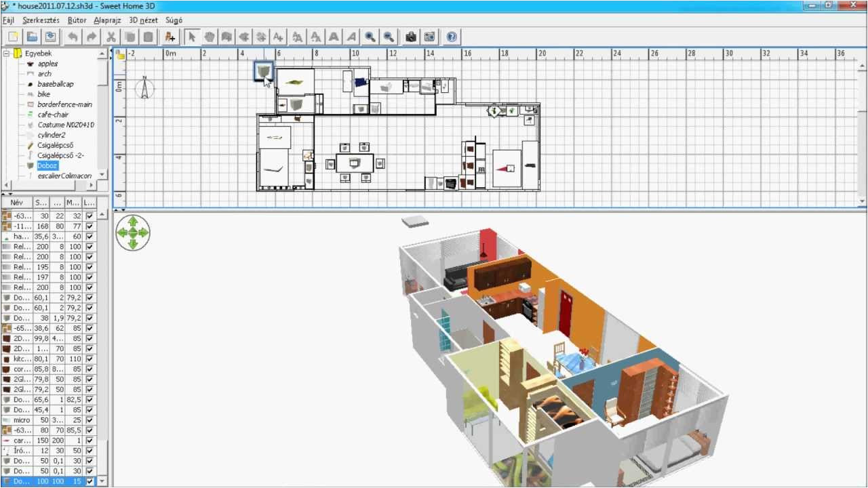Activate the Add furniture icon
The height and width of the screenshot is (488, 868).
click(x=170, y=37)
